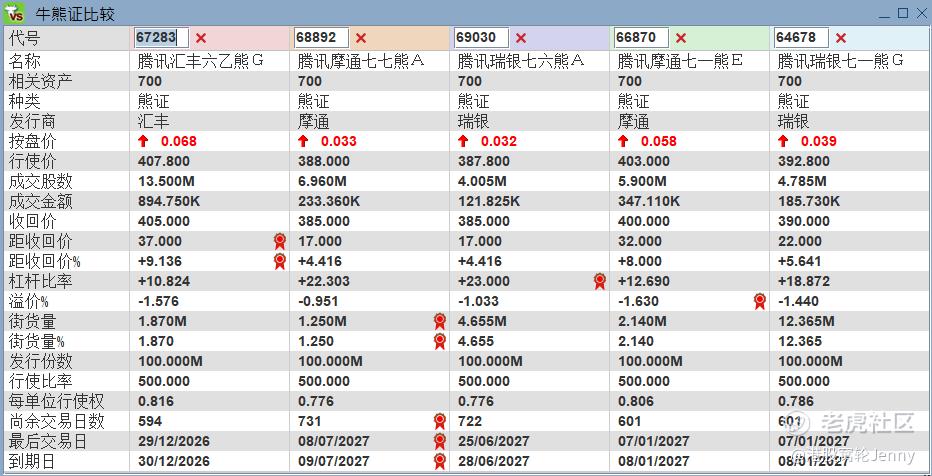932x476 pixels.
Task: Select the name 腾讯摩通七七熊A
Action: 361,61
